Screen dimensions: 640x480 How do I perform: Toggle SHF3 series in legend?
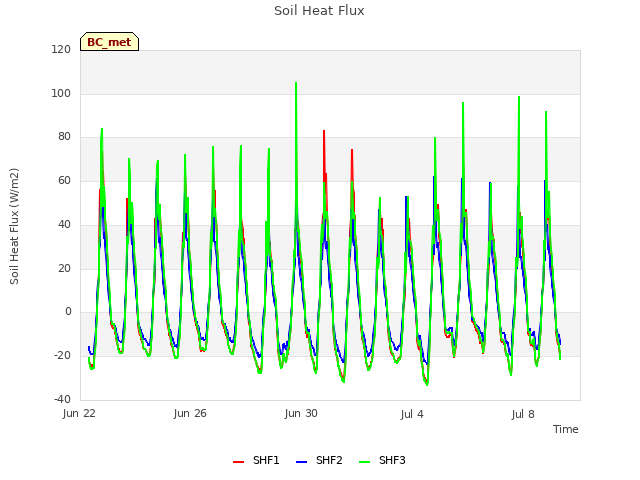(x=382, y=460)
